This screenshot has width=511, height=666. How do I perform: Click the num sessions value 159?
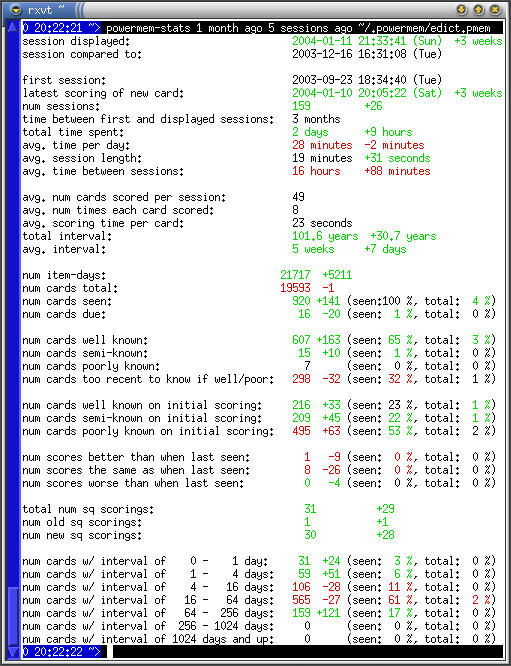click(301, 106)
